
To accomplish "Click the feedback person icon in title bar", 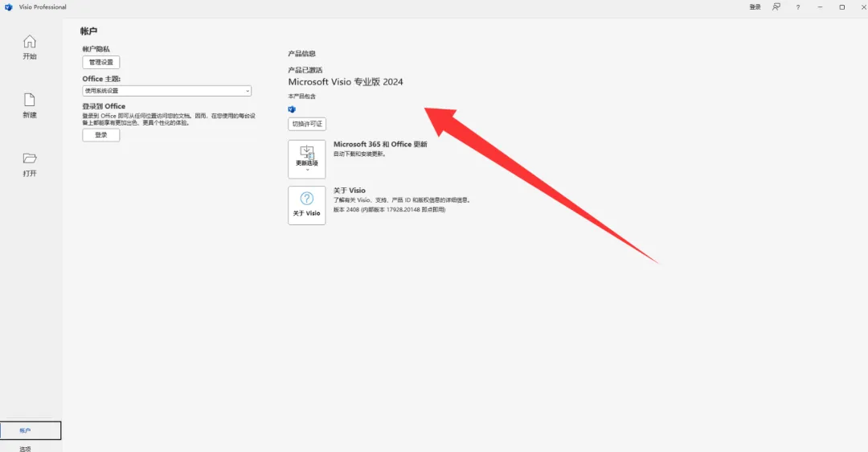I will 776,7.
